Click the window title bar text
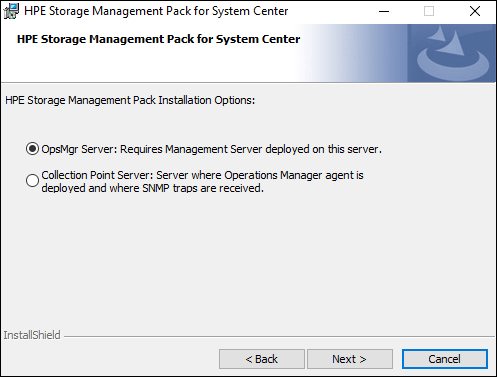Viewport: 497px width, 377px height. (x=156, y=11)
